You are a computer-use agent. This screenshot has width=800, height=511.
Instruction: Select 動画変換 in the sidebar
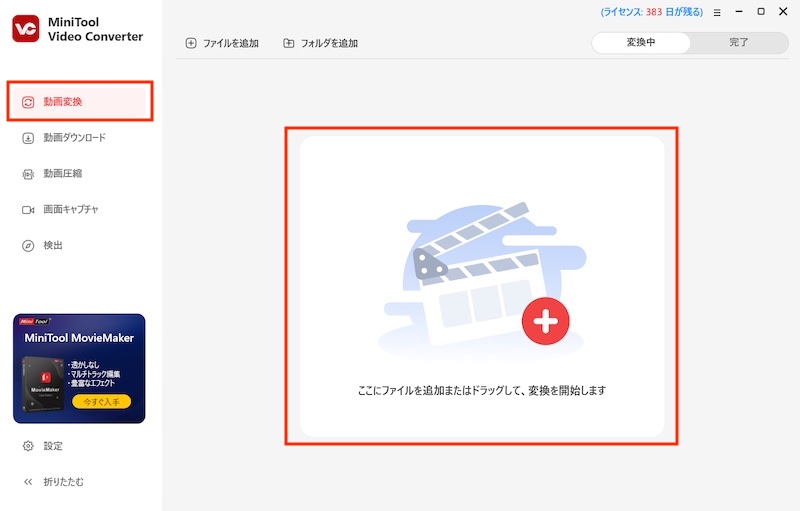click(63, 102)
